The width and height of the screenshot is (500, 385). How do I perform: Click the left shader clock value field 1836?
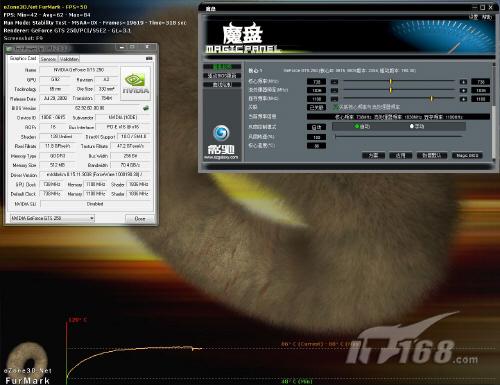316,90
